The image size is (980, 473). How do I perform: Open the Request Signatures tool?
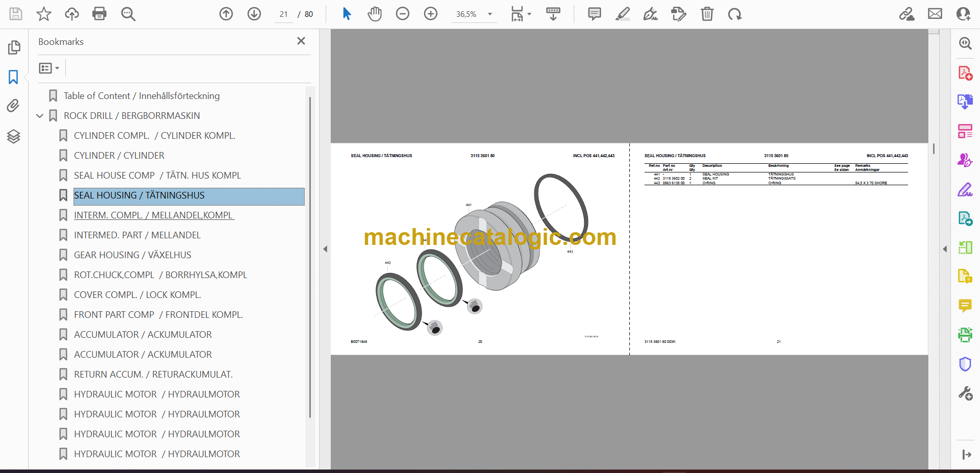point(965,160)
